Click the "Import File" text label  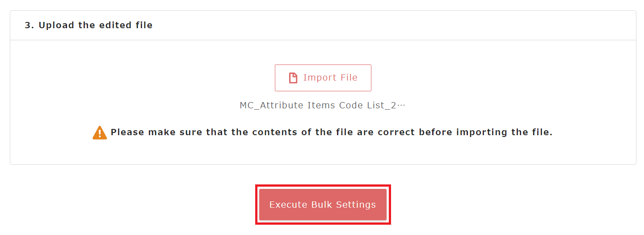coord(330,78)
